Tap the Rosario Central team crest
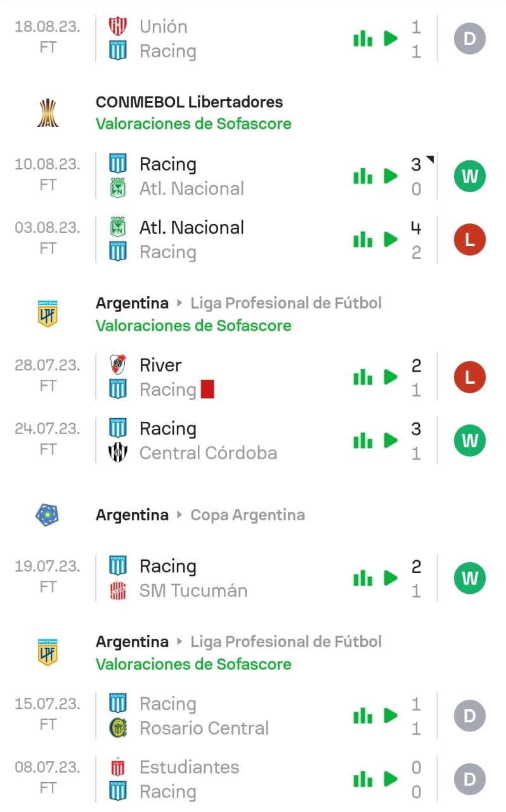 (118, 728)
